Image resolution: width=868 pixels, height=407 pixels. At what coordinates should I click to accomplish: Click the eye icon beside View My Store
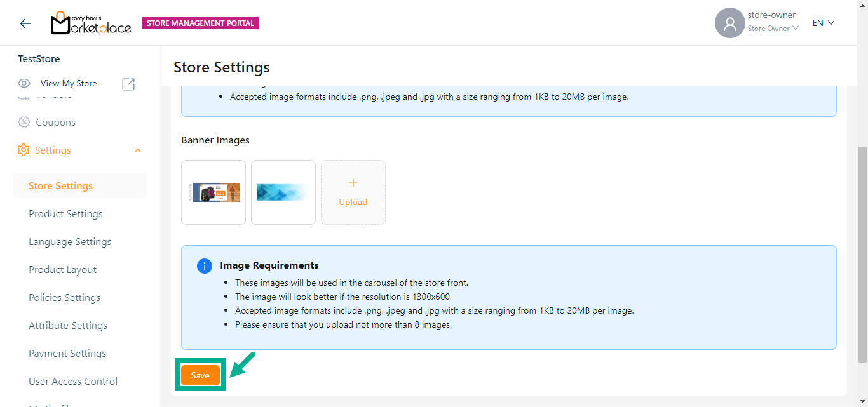24,83
